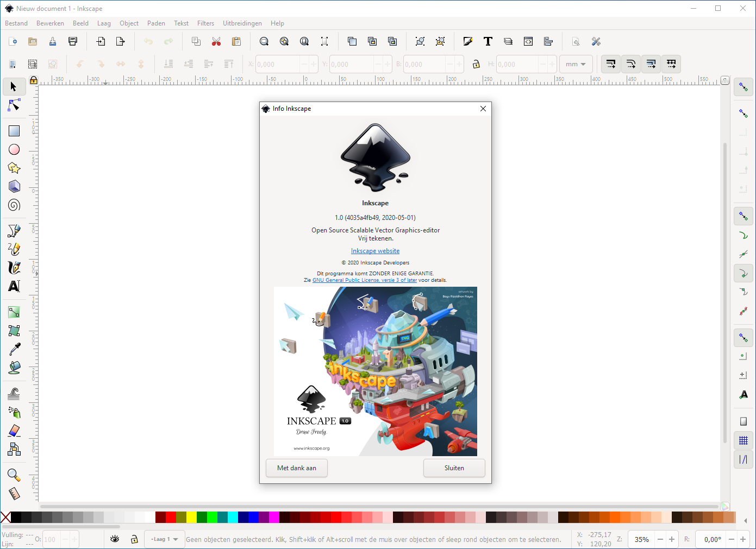Click the Cut scissors icon

click(x=216, y=42)
